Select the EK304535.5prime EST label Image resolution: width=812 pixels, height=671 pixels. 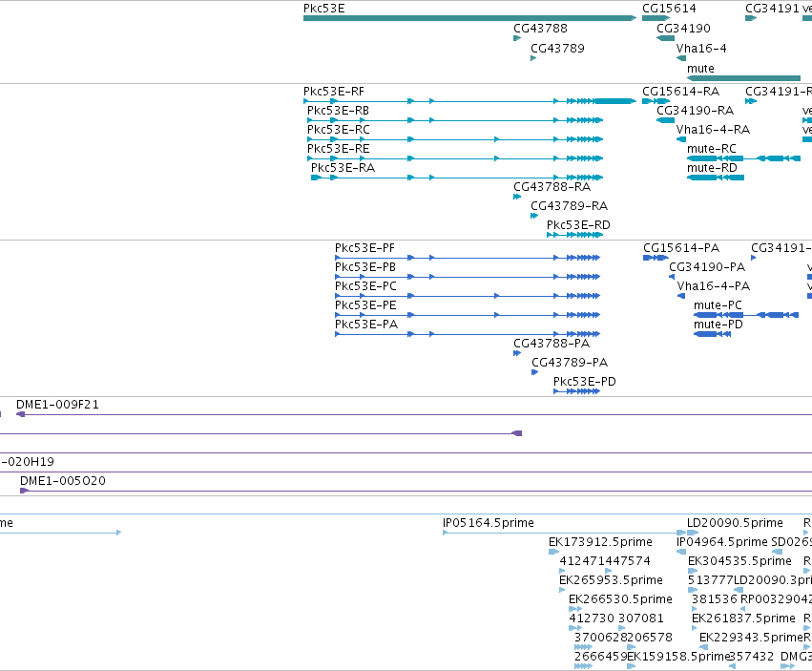tap(739, 561)
